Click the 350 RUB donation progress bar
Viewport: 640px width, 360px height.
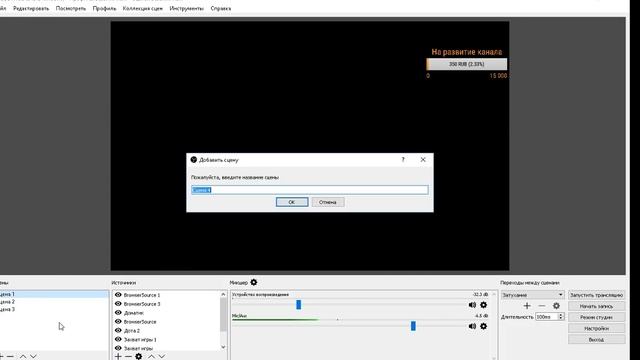click(x=467, y=64)
